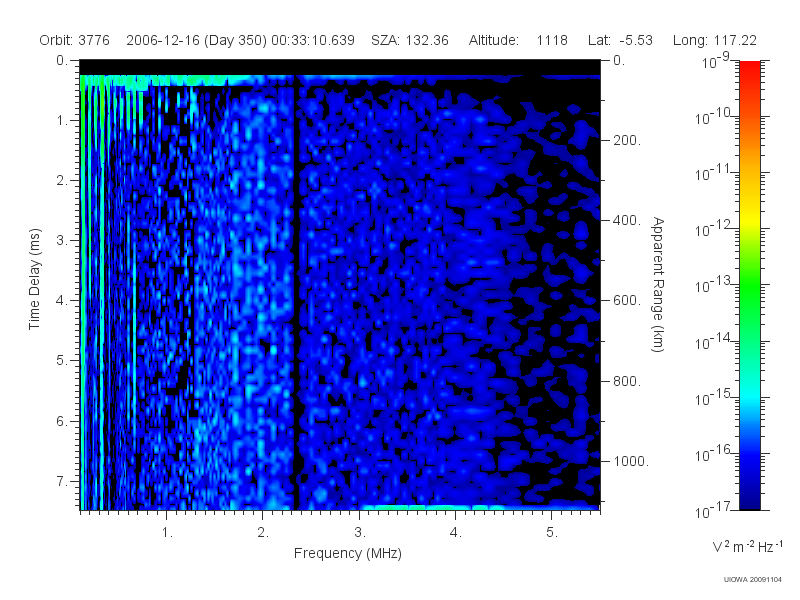This screenshot has height=600, width=800.
Task: Click the '200.' apparent range tick label
Action: pos(627,140)
